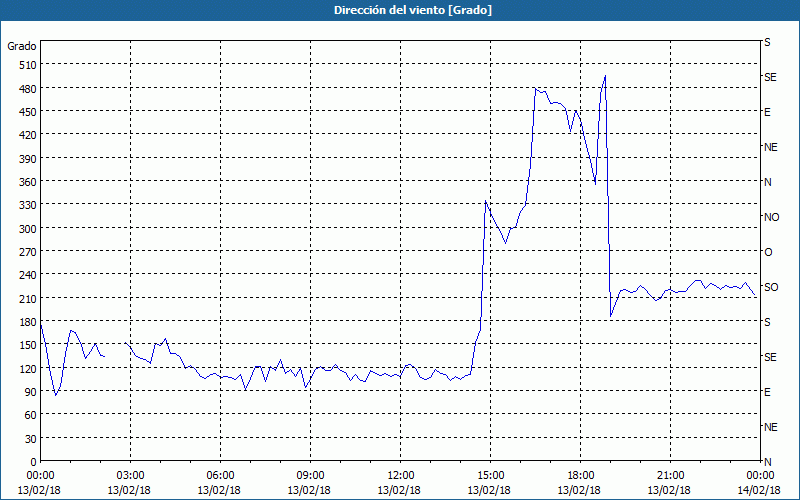Click the 'SO' compass direction label
The width and height of the screenshot is (800, 500).
coord(771,287)
